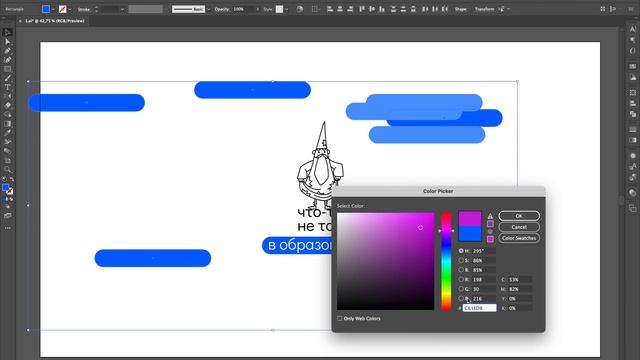Open the Opacity panel link

222,9
